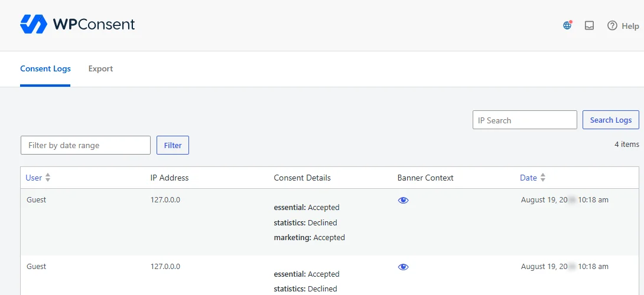Viewport: 644px width, 295px height.
Task: Click the Search Logs button
Action: (611, 120)
